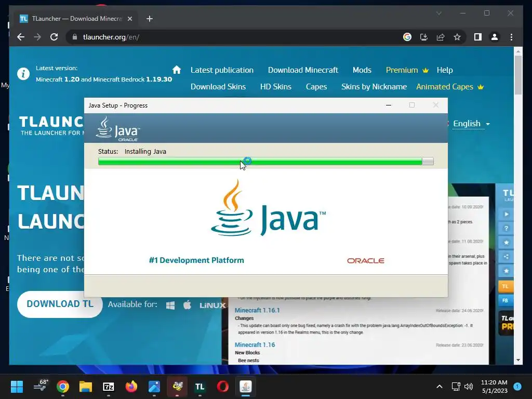Open Chrome from the taskbar
The height and width of the screenshot is (399, 532).
coord(63,387)
